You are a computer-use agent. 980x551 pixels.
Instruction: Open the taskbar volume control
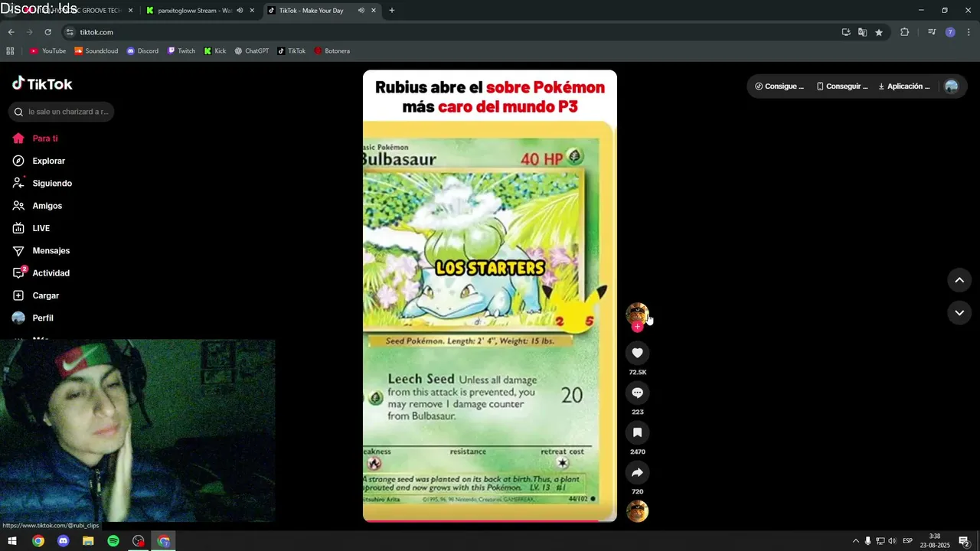coord(893,541)
